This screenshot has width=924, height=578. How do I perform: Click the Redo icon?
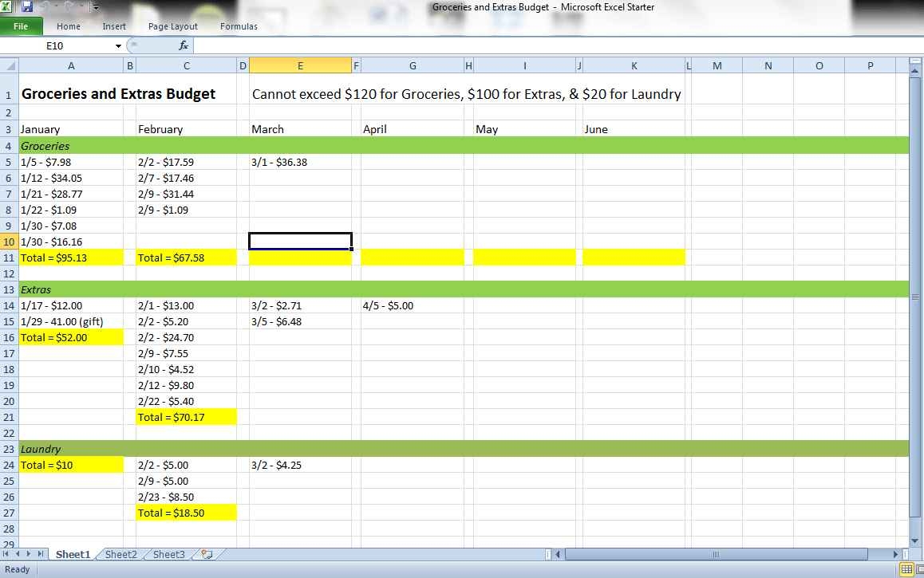68,6
